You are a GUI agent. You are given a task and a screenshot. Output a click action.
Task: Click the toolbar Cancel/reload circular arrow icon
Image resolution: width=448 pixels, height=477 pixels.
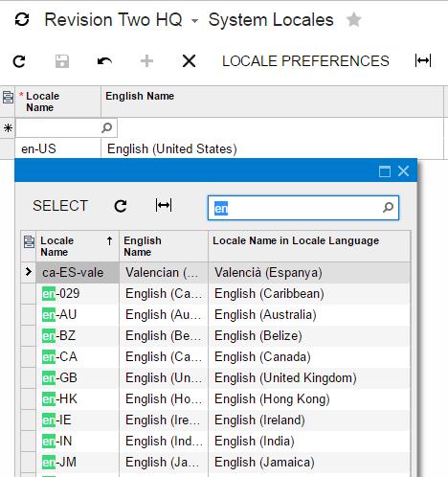coord(19,61)
